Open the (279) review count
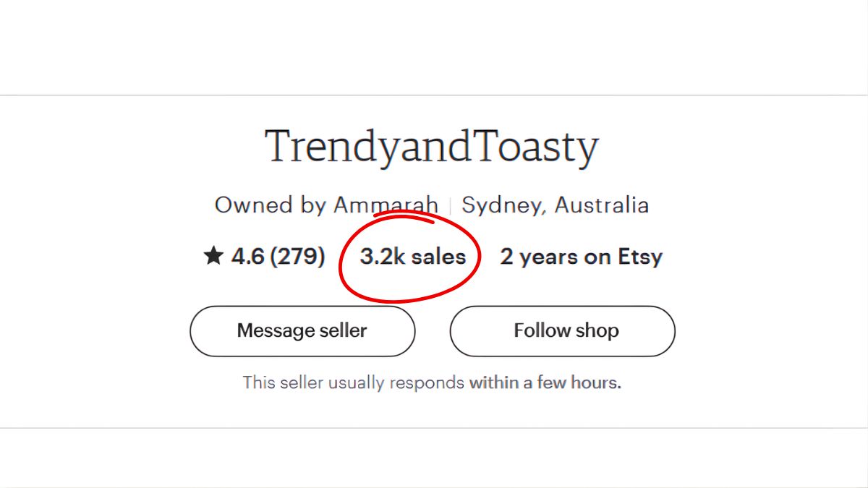Screen dimensions: 868x488 (297, 257)
